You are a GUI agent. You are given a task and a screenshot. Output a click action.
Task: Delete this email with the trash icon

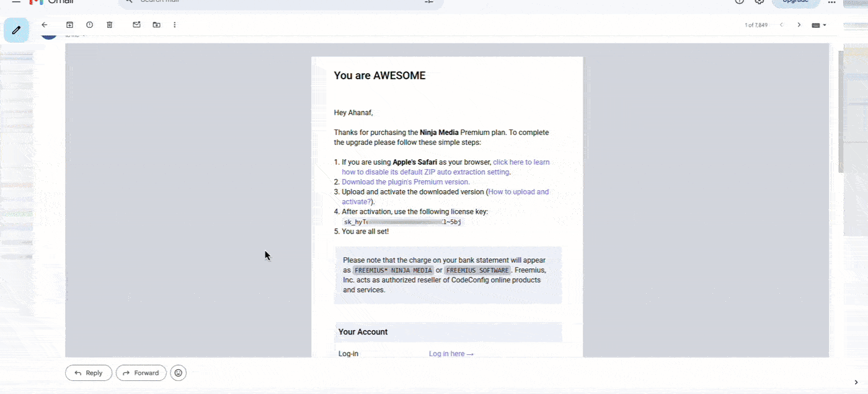click(109, 25)
